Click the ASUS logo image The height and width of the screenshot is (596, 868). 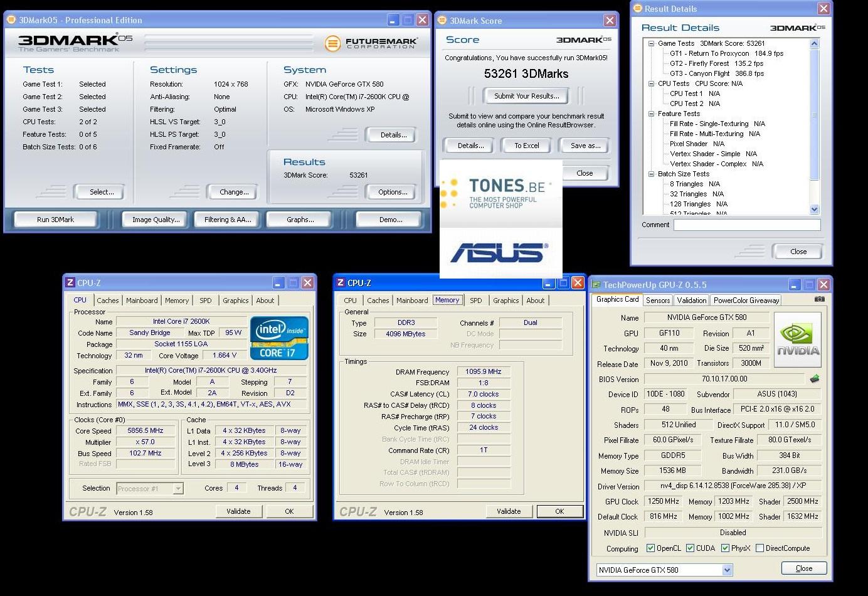pyautogui.click(x=500, y=253)
